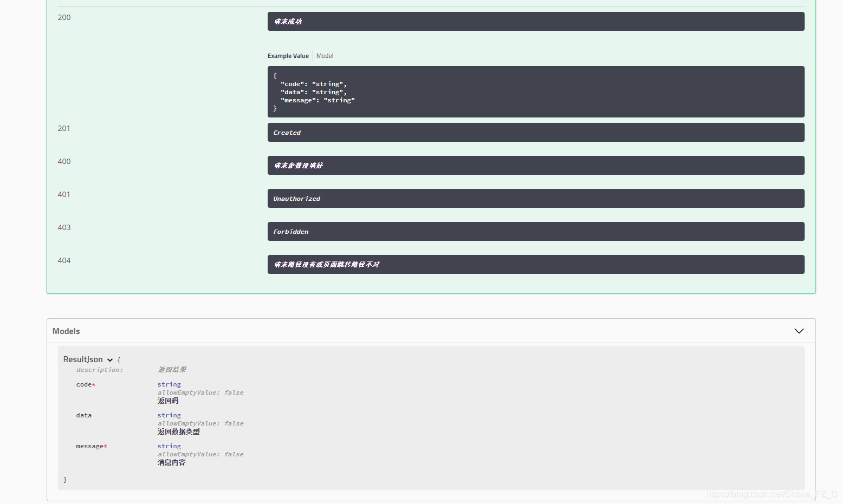Screen dimensions: 842x504
Task: Click the description label in the model
Action: (x=100, y=370)
